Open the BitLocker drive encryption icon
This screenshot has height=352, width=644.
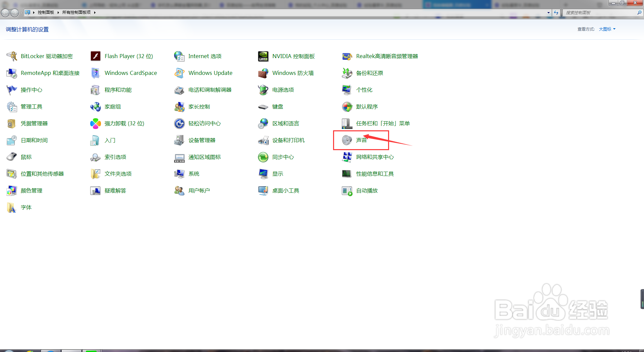pos(12,56)
